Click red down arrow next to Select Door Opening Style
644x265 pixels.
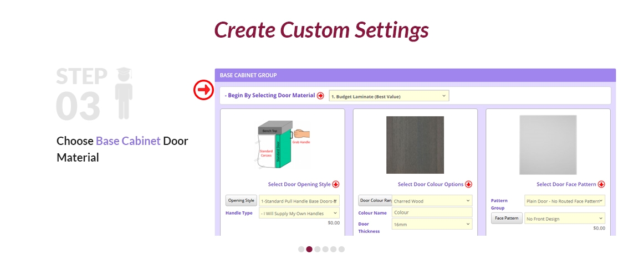336,184
